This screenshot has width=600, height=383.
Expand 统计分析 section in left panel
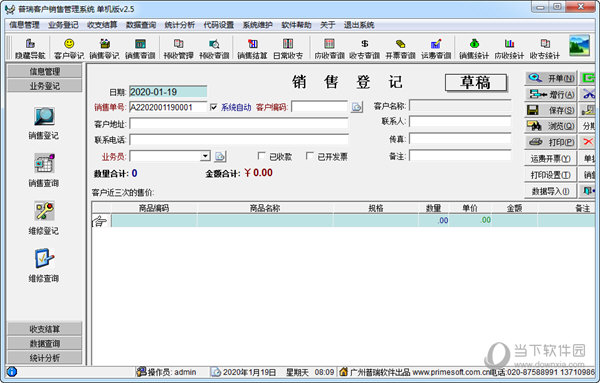(x=45, y=358)
